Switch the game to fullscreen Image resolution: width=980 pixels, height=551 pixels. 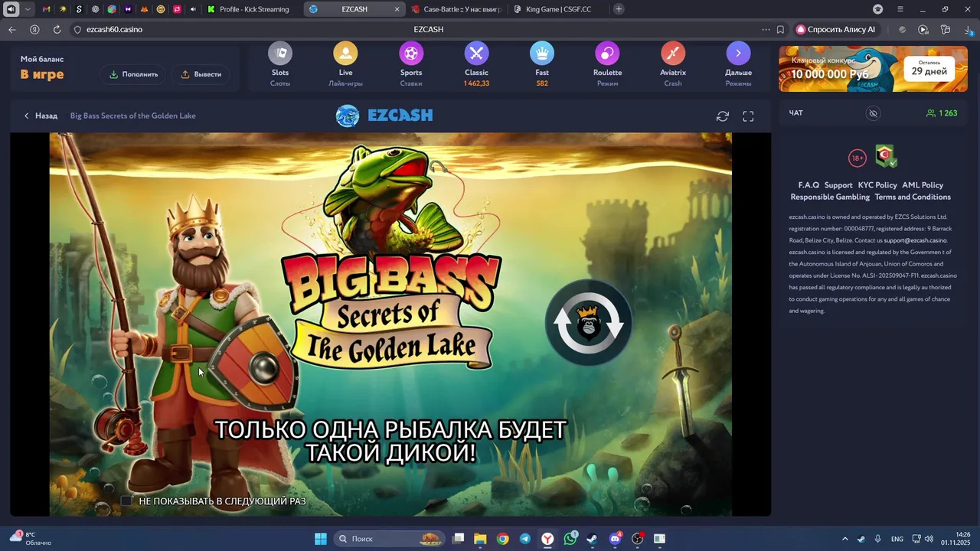[749, 116]
